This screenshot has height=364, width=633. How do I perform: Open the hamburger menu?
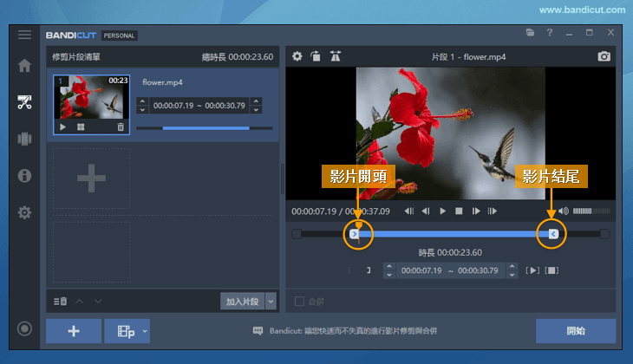[24, 35]
